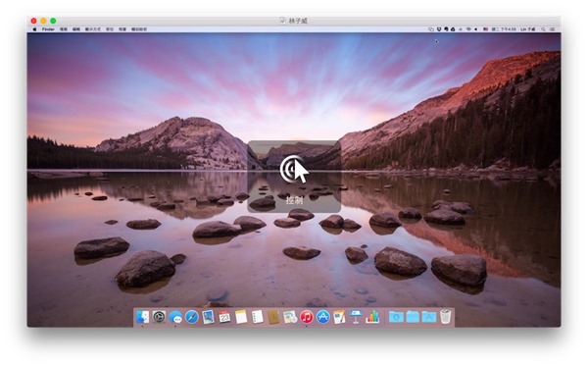Click the control mode overlay in center
588x366 pixels.
[294, 177]
